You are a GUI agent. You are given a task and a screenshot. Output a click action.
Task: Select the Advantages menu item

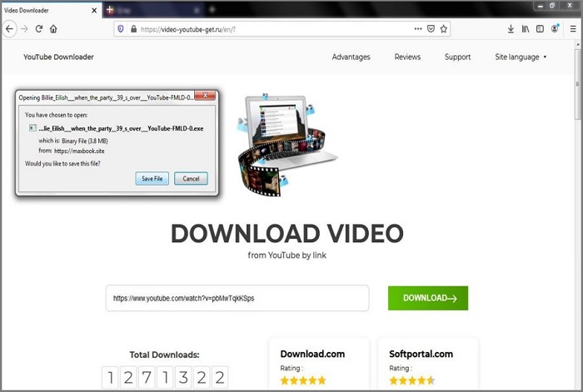pyautogui.click(x=351, y=57)
